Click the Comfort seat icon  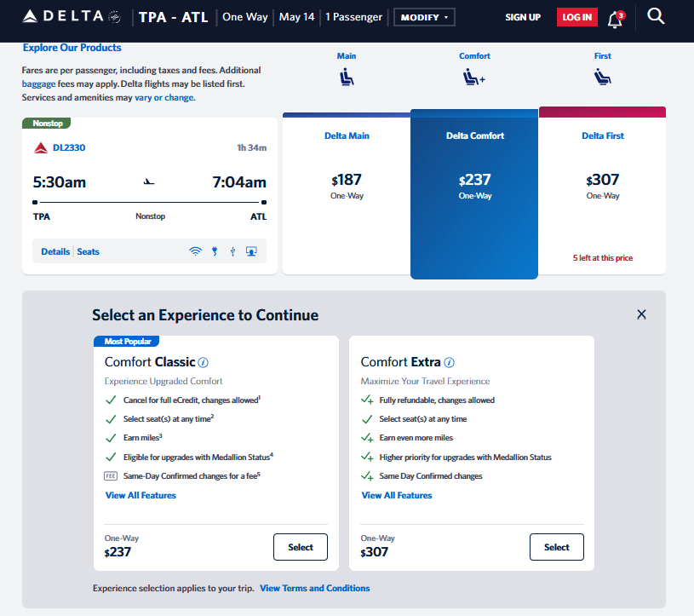point(473,78)
